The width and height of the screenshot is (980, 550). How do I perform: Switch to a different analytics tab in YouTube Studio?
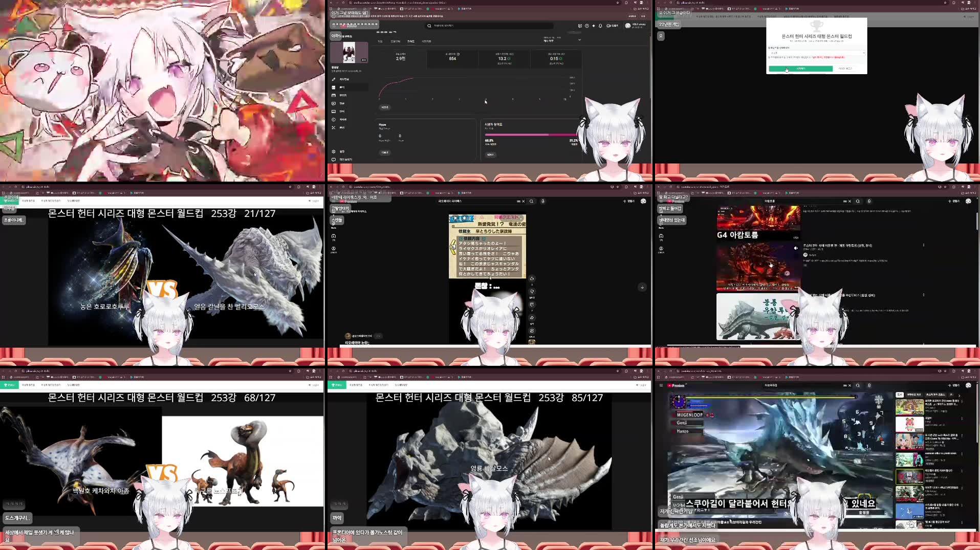coord(395,41)
